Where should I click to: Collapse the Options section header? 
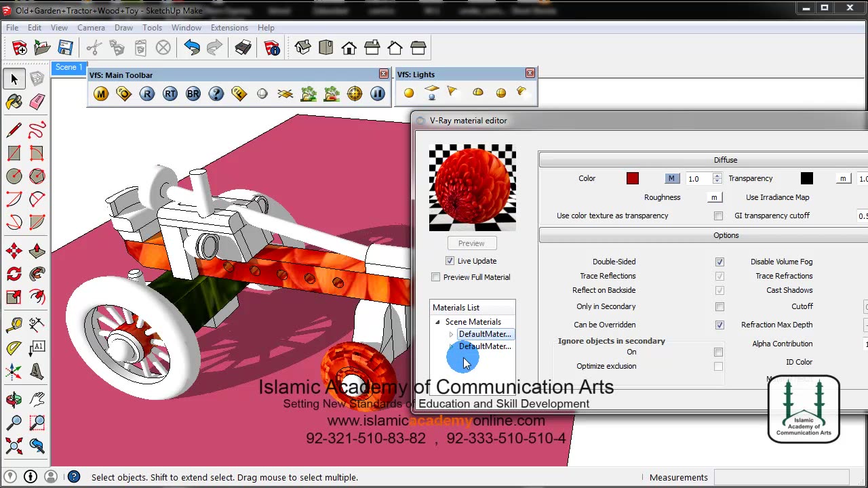(x=703, y=235)
